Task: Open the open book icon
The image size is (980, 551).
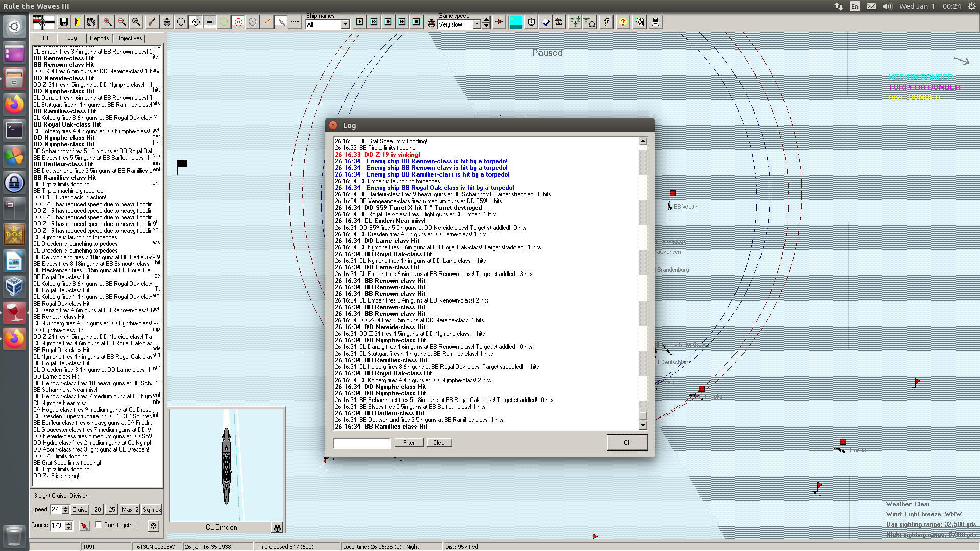Action: coord(546,22)
